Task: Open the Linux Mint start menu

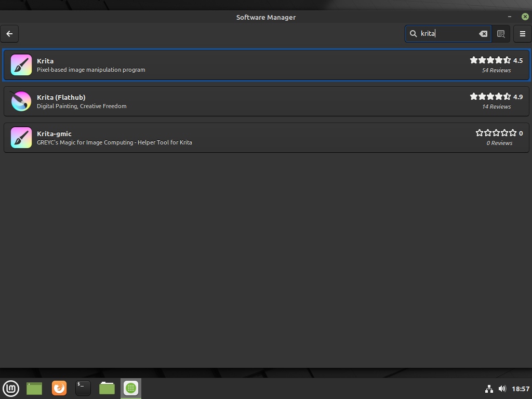Action: point(11,389)
